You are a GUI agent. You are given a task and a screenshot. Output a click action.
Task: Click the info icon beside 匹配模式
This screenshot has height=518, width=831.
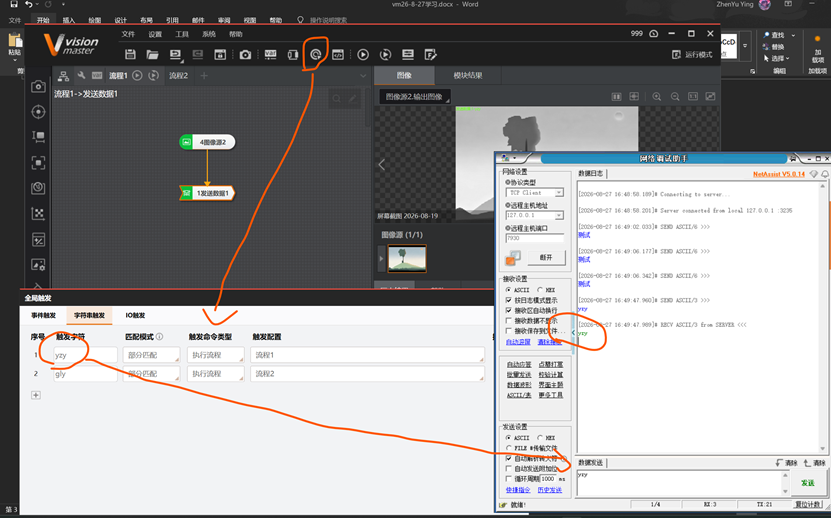(x=160, y=337)
